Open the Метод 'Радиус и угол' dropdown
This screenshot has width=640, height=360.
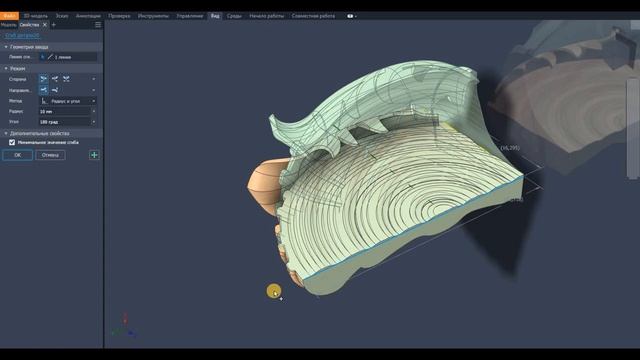click(x=68, y=101)
